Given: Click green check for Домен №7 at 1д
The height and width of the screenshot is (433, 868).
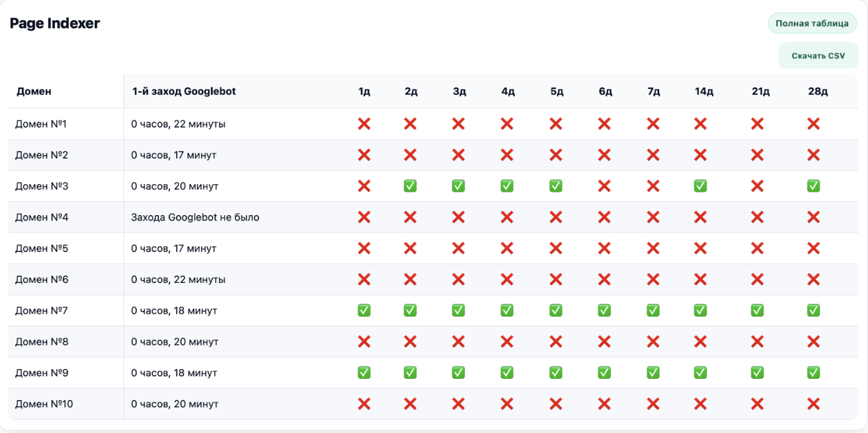Looking at the screenshot, I should click(364, 311).
